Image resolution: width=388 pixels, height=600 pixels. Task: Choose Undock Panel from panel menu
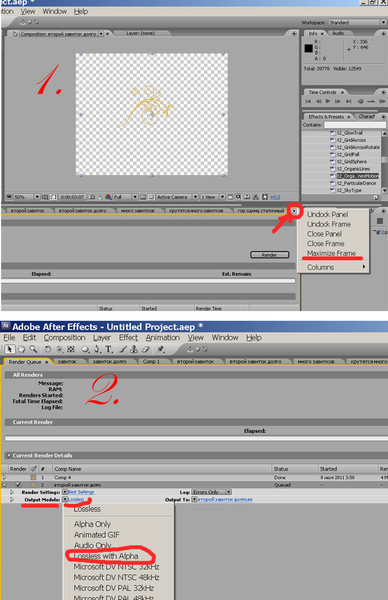[x=328, y=214]
